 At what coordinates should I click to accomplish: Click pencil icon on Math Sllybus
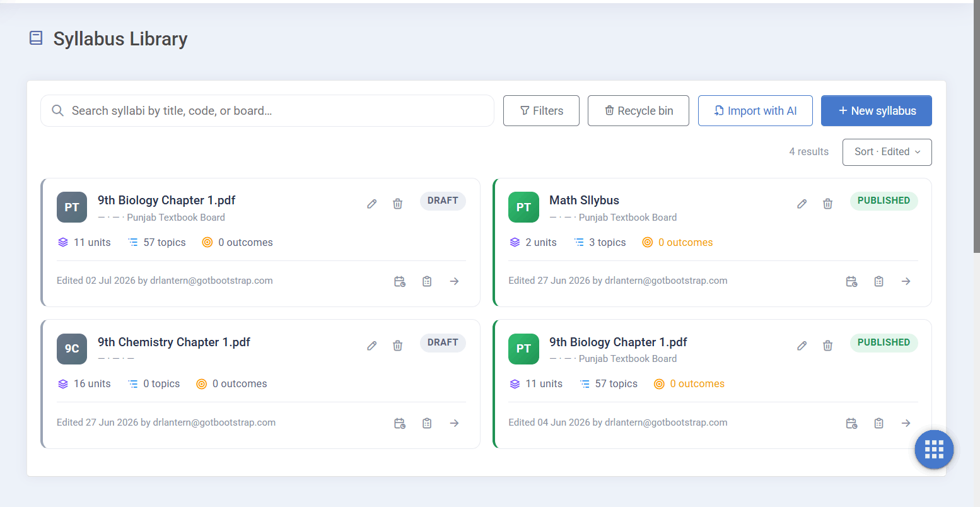(802, 204)
